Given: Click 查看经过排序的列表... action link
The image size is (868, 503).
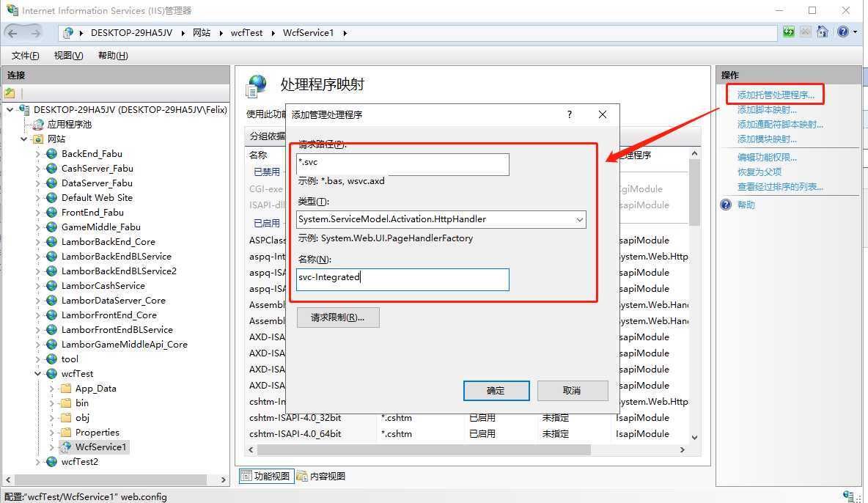Looking at the screenshot, I should (x=780, y=187).
